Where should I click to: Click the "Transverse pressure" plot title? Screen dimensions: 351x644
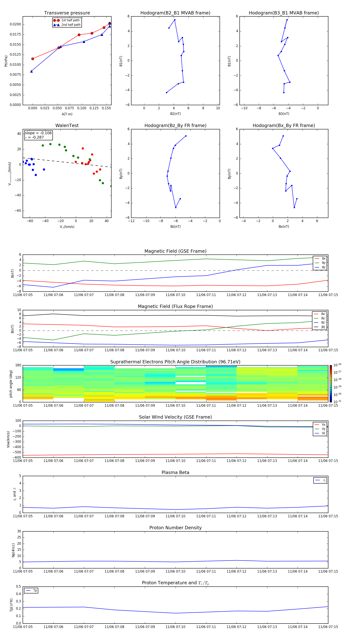coord(67,13)
